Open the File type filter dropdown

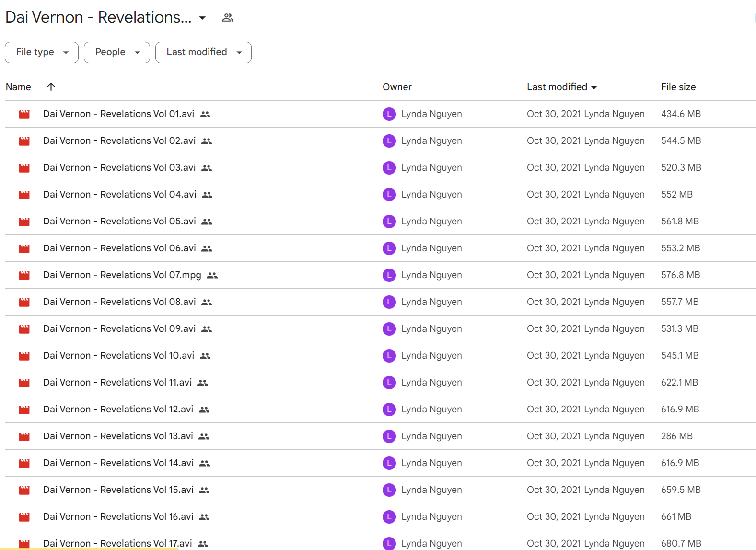point(42,52)
